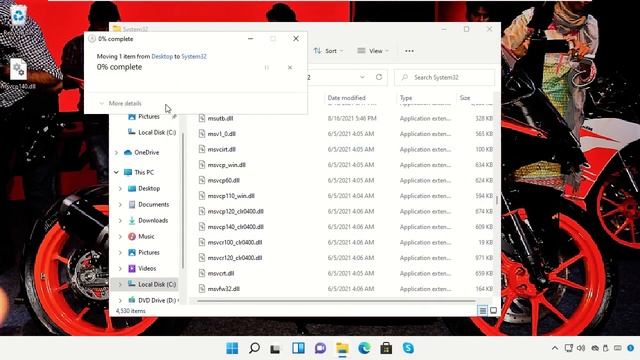
Task: Focus the Search System32 field
Action: (444, 77)
